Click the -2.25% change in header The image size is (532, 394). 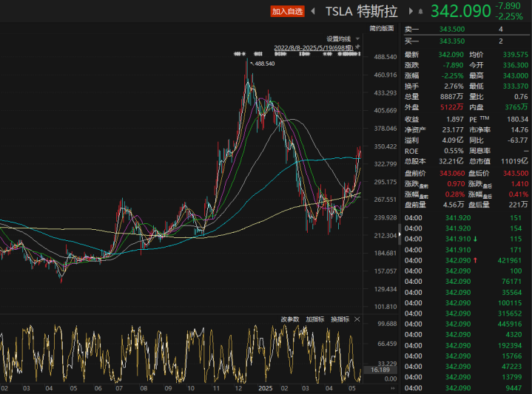pyautogui.click(x=509, y=16)
